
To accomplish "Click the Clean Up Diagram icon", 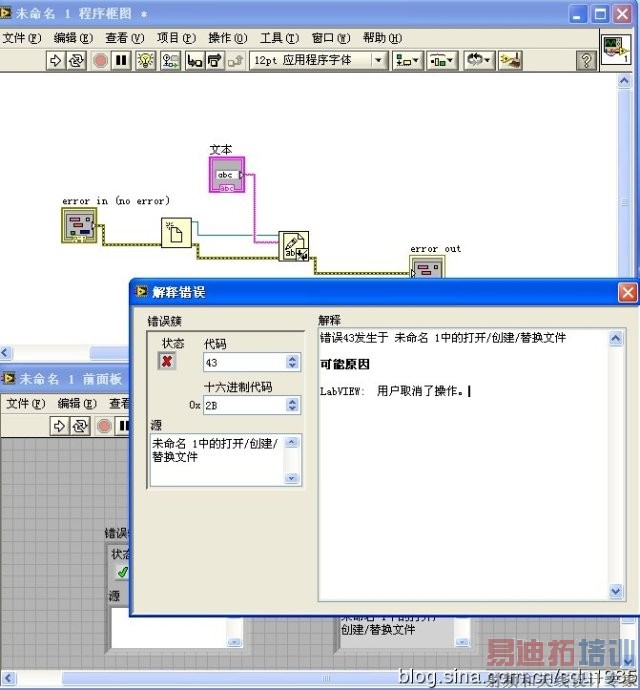I will [510, 60].
